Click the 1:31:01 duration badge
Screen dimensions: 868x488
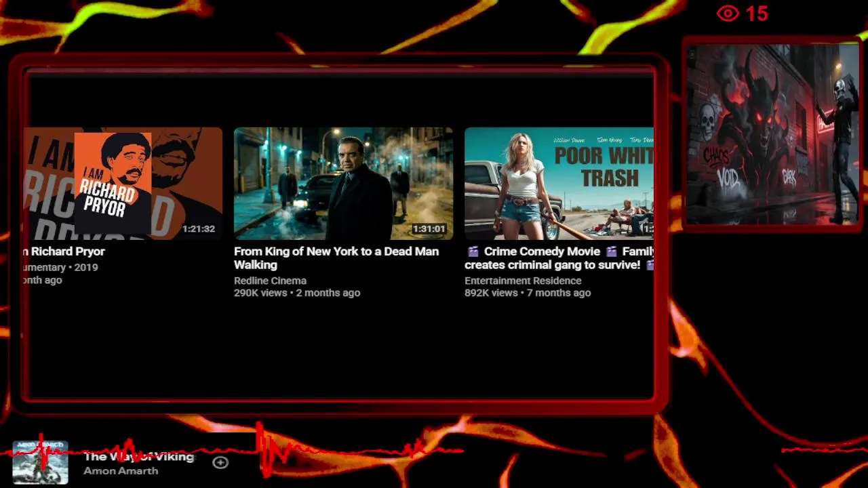(x=429, y=229)
